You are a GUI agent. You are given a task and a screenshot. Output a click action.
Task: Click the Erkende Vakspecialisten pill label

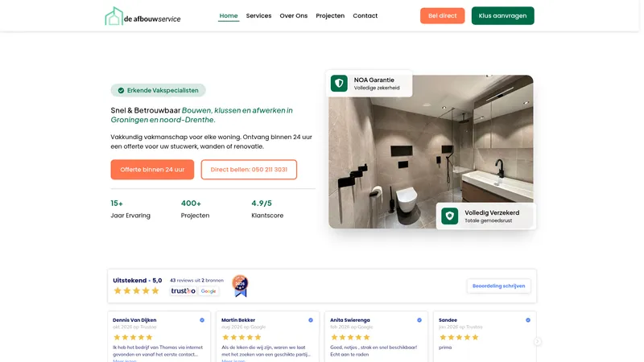[163, 90]
